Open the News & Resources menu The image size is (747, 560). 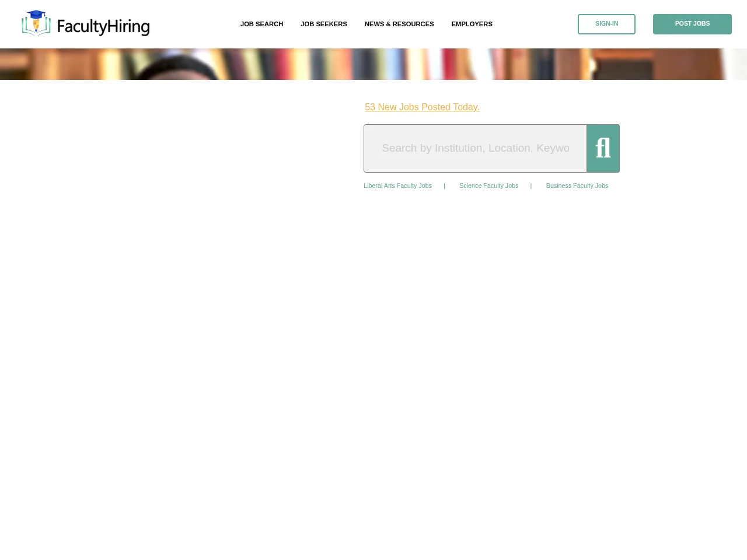399,24
